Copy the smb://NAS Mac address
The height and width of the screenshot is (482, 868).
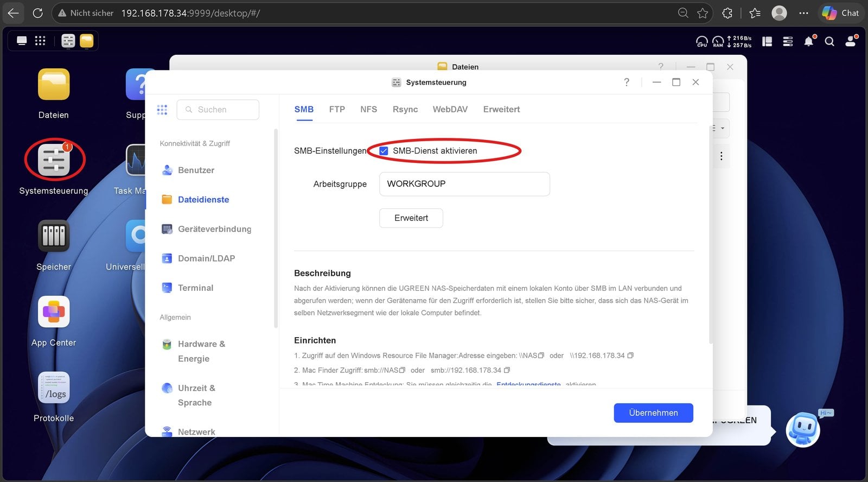(x=402, y=370)
